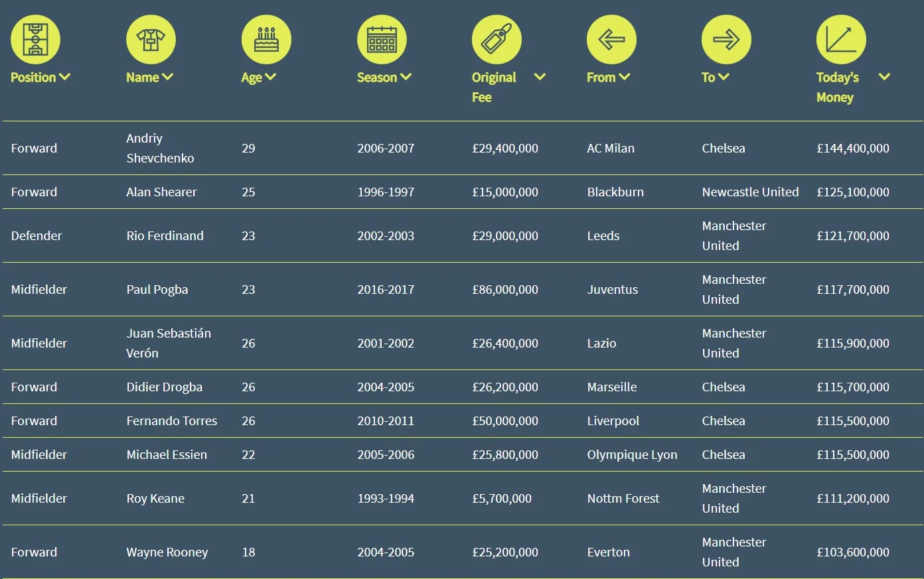Open the Season column dropdown chevron

coord(406,77)
